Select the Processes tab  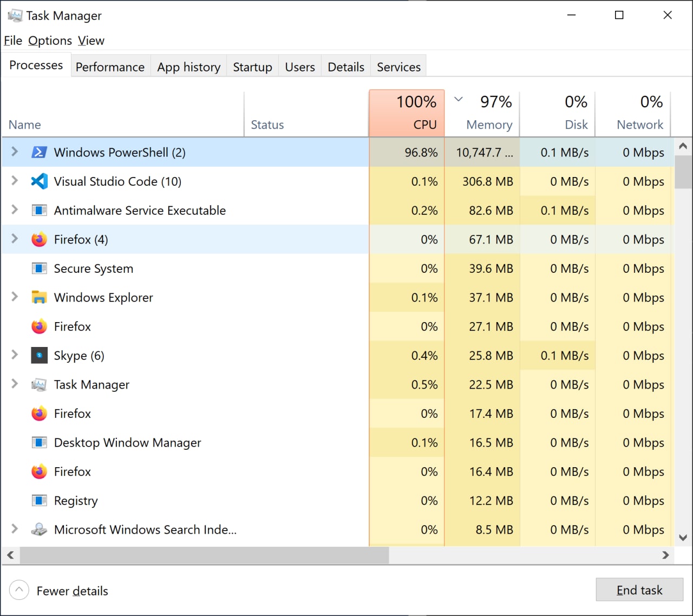click(36, 65)
